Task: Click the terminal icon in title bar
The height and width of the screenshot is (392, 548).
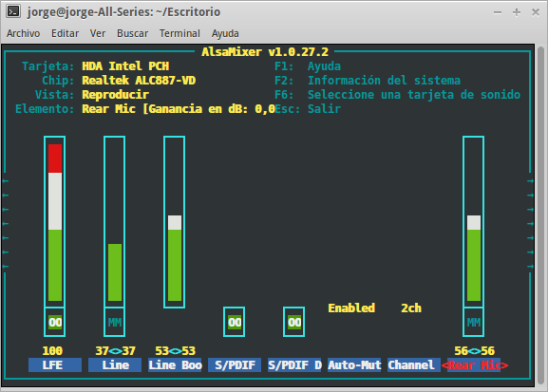Action: tap(13, 11)
